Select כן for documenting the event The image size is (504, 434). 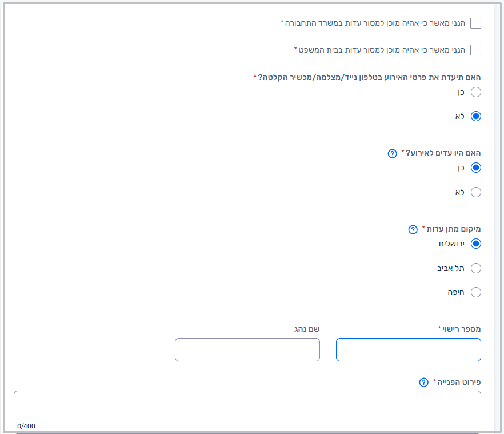coord(475,92)
